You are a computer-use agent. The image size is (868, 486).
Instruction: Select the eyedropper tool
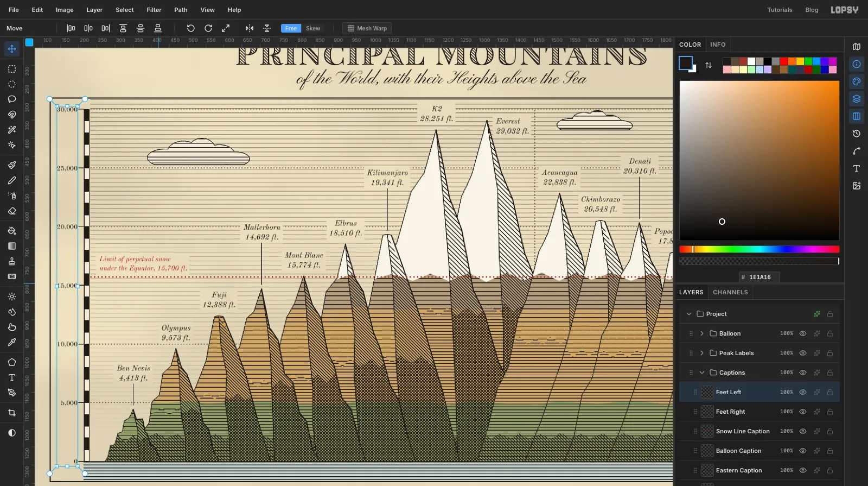tap(12, 342)
